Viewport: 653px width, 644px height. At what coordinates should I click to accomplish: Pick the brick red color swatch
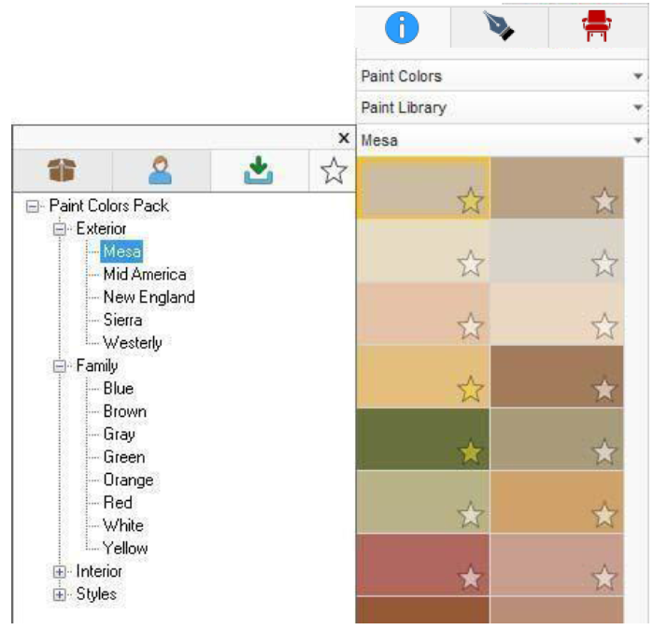point(423,565)
